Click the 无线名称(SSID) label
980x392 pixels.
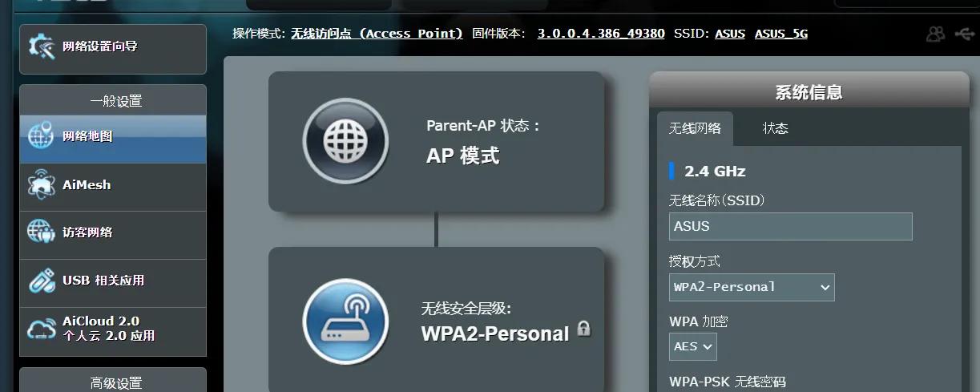(717, 200)
